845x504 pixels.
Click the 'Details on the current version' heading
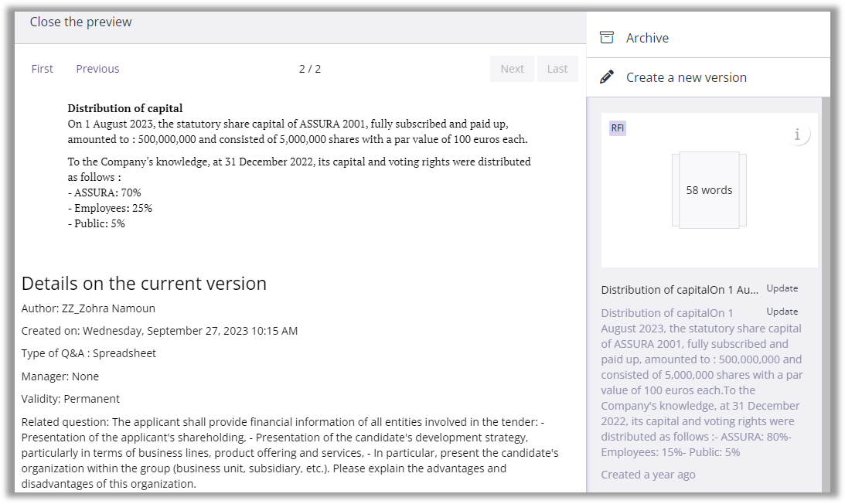144,284
